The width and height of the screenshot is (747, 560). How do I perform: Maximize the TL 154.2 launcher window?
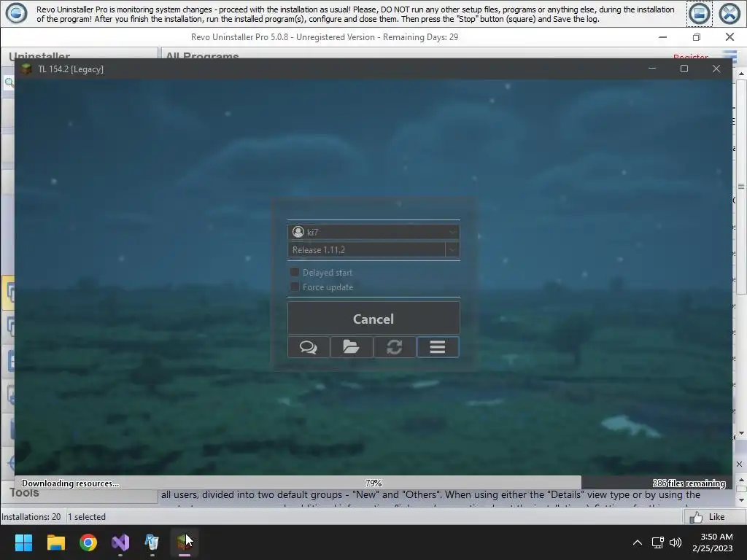click(x=684, y=69)
